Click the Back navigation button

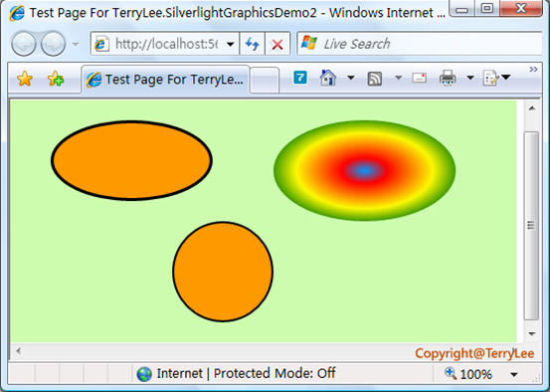click(x=24, y=44)
